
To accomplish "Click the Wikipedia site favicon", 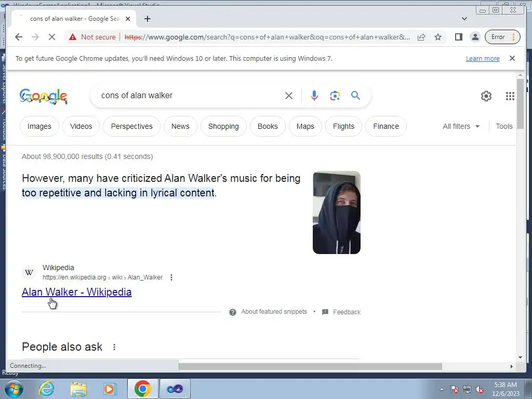I will pos(29,272).
